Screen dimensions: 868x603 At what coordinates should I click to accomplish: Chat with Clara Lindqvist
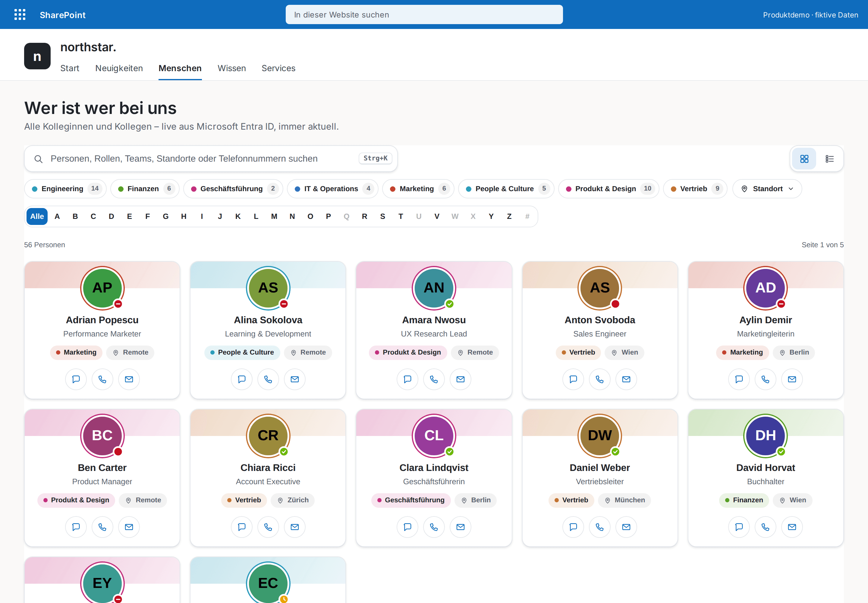click(x=407, y=527)
